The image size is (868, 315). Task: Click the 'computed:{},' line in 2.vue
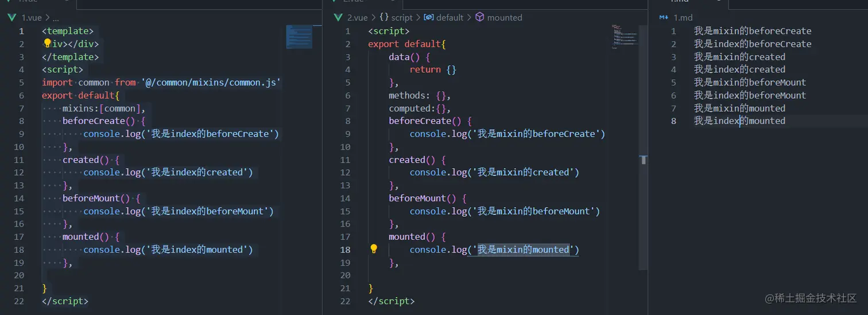[x=420, y=108]
